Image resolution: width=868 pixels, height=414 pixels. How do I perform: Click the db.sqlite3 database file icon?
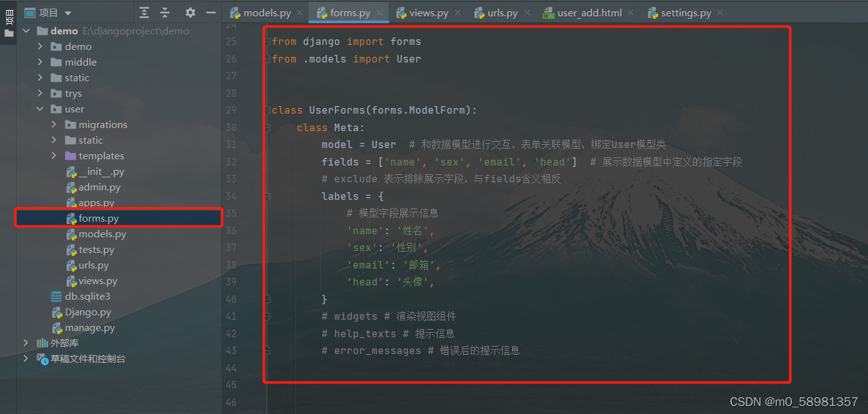pos(56,296)
